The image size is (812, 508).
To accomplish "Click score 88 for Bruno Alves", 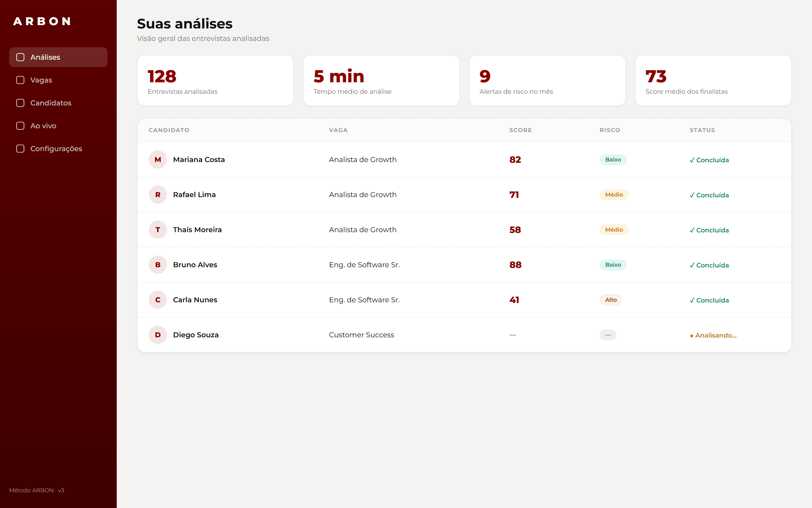I will click(x=515, y=265).
